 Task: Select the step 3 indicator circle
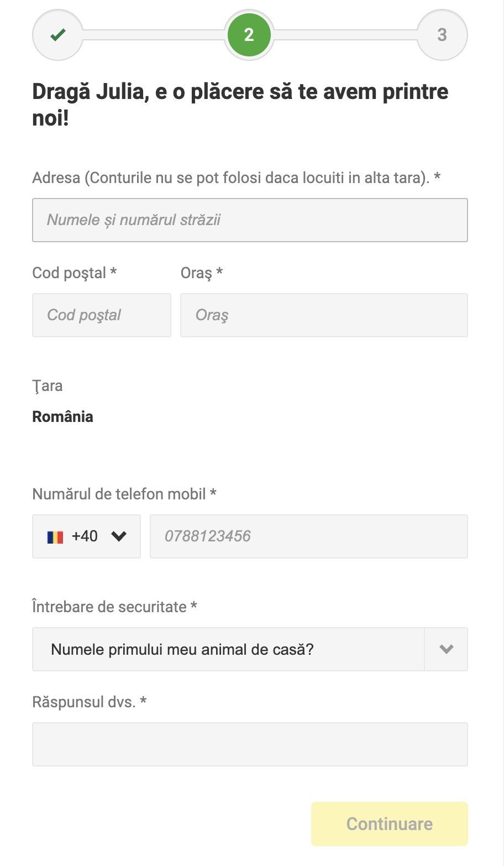pos(442,35)
